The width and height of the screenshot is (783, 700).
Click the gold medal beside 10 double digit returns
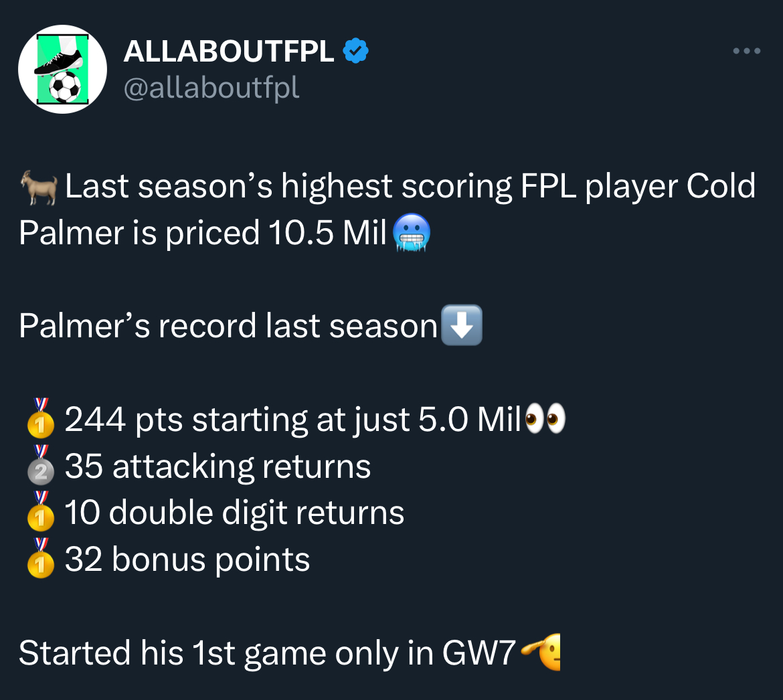pyautogui.click(x=40, y=511)
